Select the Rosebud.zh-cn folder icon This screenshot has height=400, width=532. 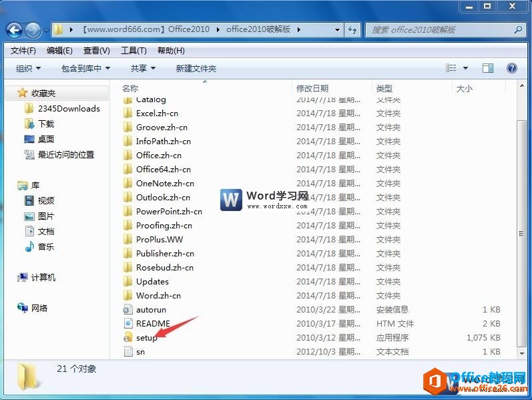point(127,268)
